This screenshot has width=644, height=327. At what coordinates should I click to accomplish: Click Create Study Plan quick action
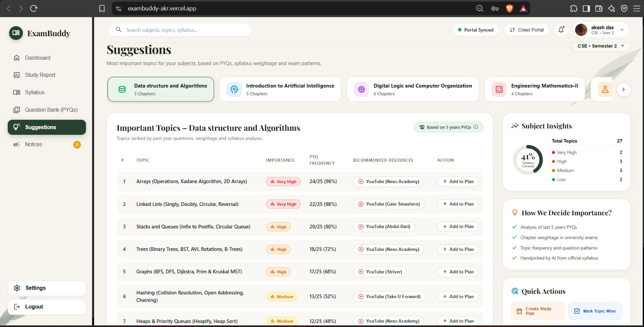538,311
